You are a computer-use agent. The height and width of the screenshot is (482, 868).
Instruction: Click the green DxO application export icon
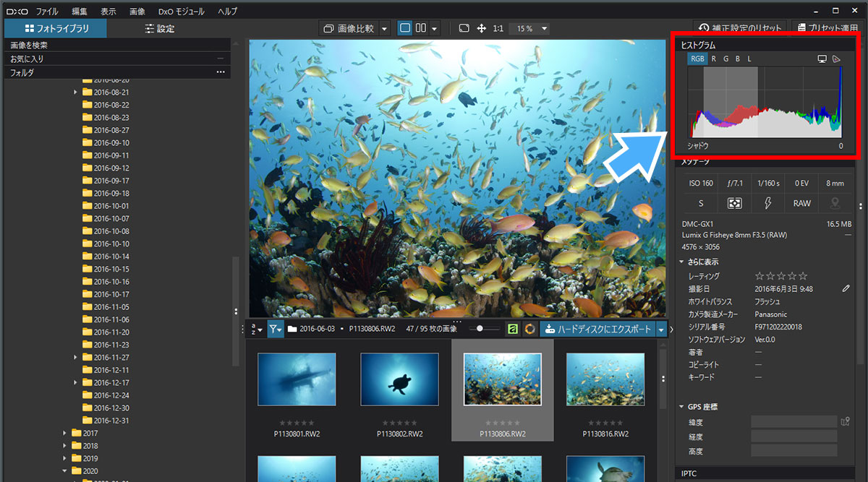512,329
